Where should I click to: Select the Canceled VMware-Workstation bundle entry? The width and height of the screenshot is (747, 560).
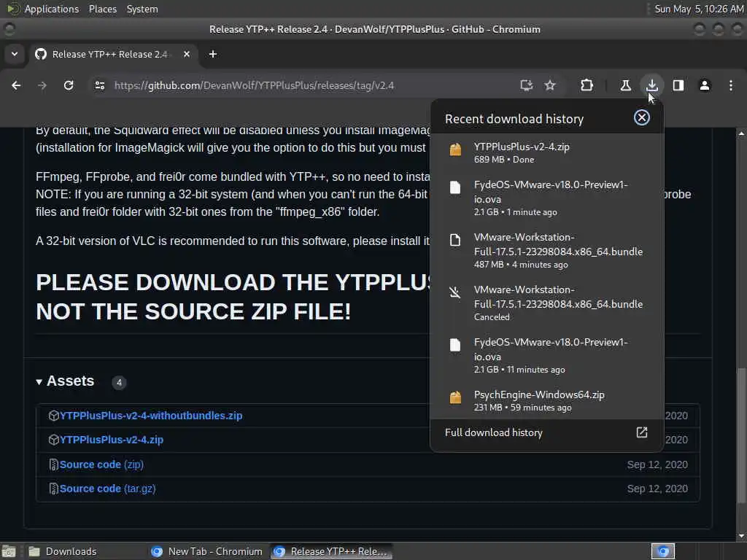546,303
